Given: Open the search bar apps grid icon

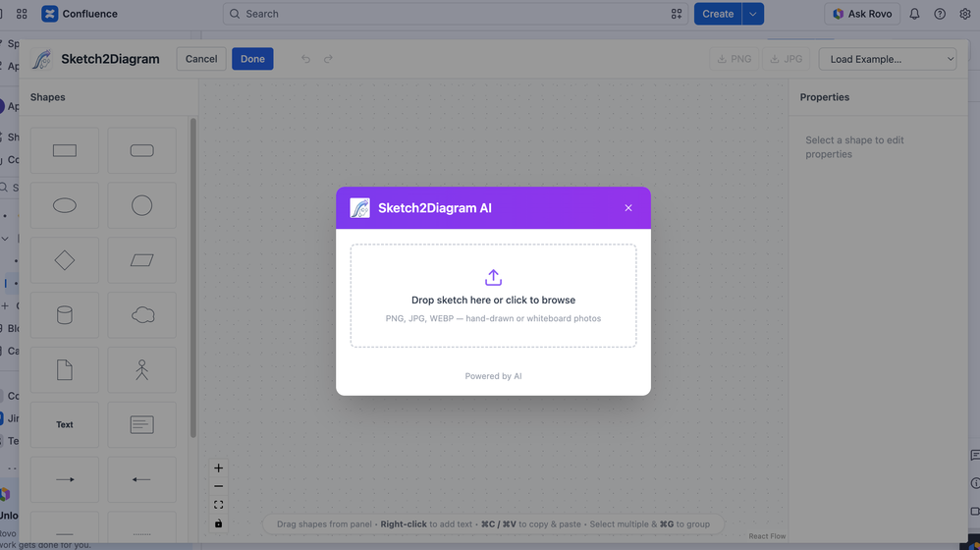Looking at the screenshot, I should [x=677, y=14].
